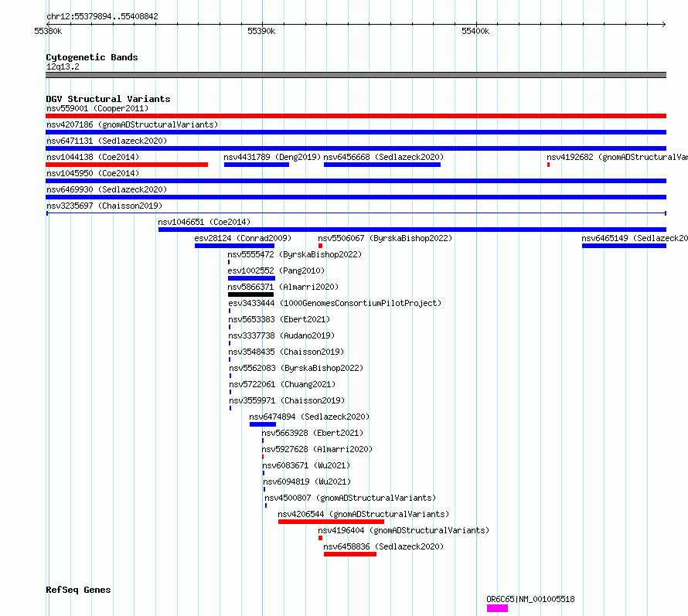This screenshot has width=688, height=616.
Task: Click OR6C65|NM_001005518 gene label
Action: pyautogui.click(x=530, y=599)
